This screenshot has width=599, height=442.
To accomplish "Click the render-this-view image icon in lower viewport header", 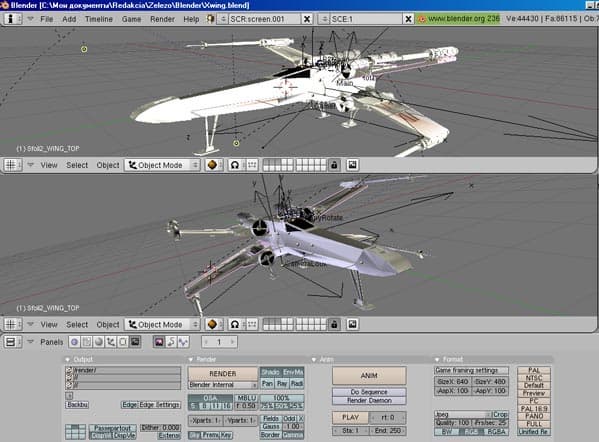I will click(352, 324).
